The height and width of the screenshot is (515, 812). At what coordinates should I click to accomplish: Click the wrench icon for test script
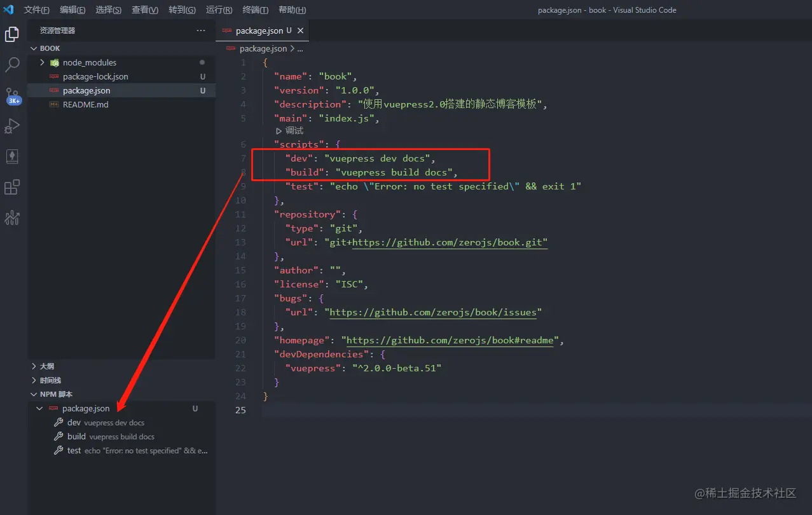tap(58, 450)
